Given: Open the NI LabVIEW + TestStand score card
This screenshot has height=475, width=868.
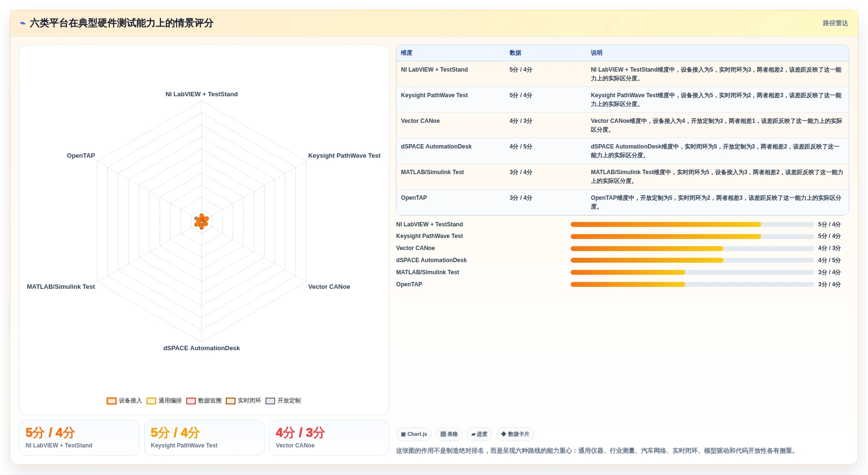Looking at the screenshot, I should 79,438.
